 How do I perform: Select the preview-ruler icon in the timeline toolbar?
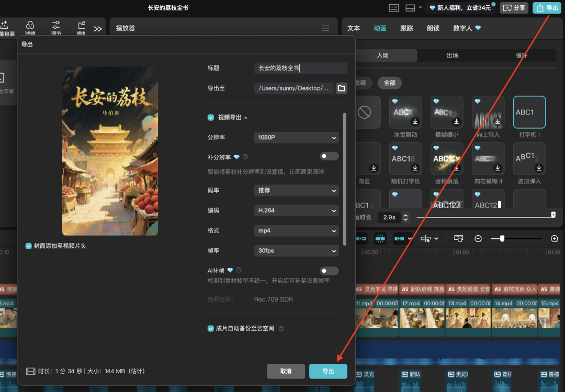(x=458, y=238)
